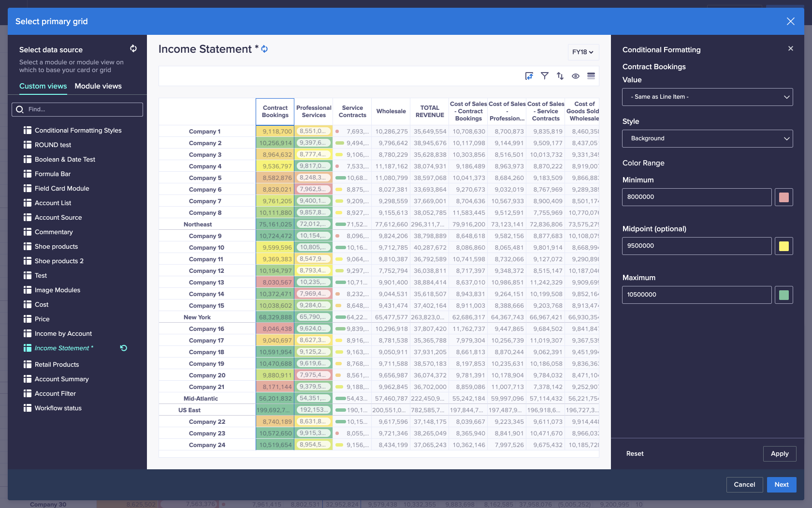Screen dimensions: 812x508
Task: Click the grid icon for Conditional Formatting Styles
Action: (28, 130)
